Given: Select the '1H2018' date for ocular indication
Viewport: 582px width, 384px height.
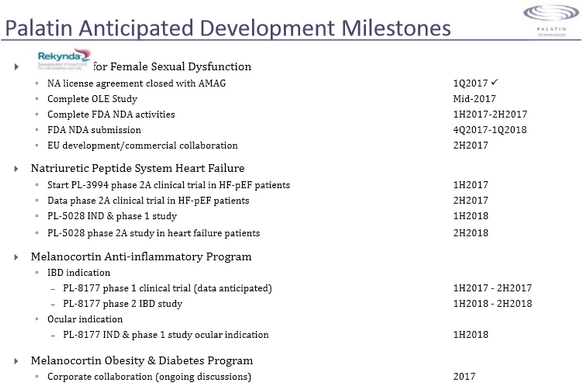Looking at the screenshot, I should coord(471,335).
